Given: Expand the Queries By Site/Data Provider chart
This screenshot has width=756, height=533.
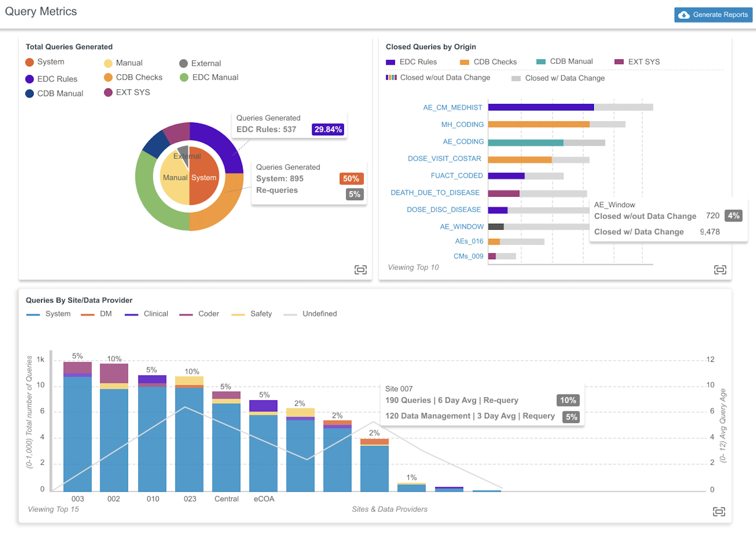Looking at the screenshot, I should click(719, 511).
